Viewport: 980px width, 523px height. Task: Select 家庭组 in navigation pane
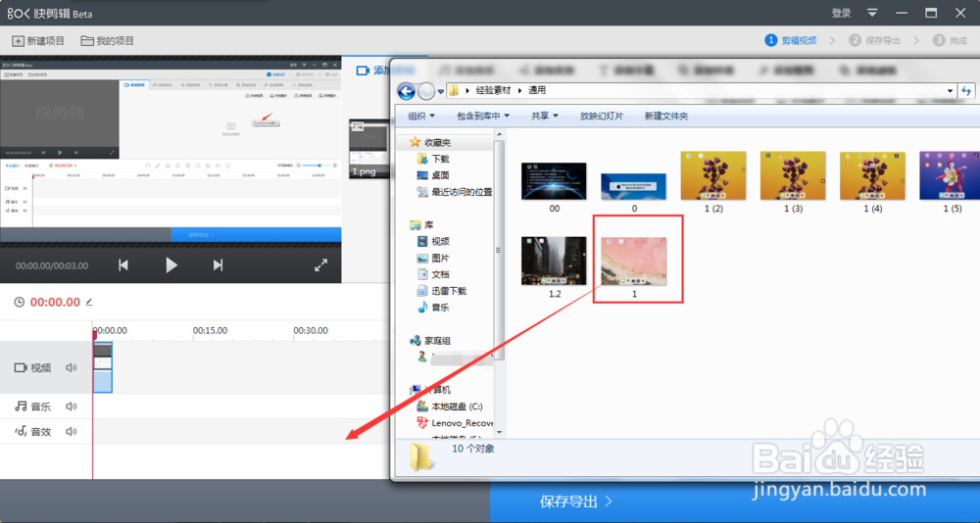click(430, 341)
